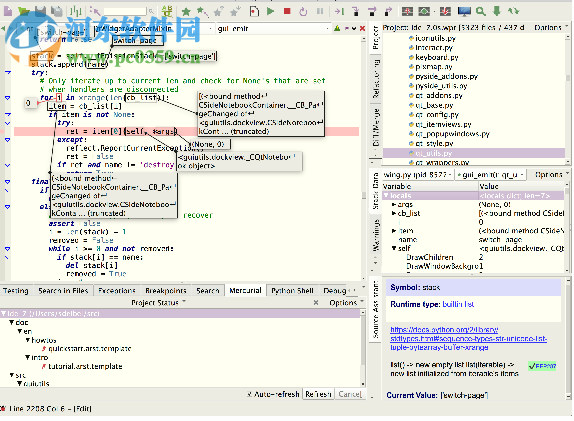Open the Project Status dropdown menu
The height and width of the screenshot is (421, 574).
[158, 303]
